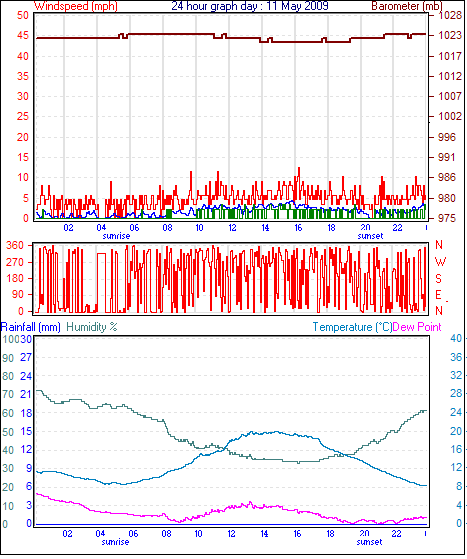Click the '15' windspeed scale value

pos(23,157)
